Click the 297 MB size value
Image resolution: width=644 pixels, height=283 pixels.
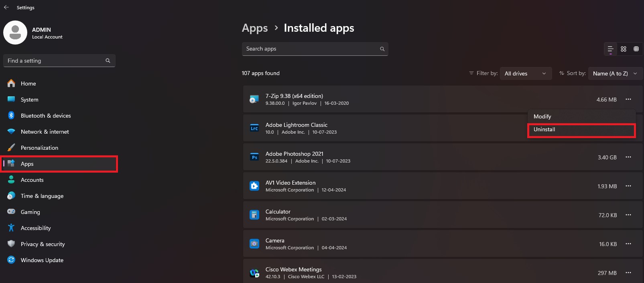click(x=607, y=273)
